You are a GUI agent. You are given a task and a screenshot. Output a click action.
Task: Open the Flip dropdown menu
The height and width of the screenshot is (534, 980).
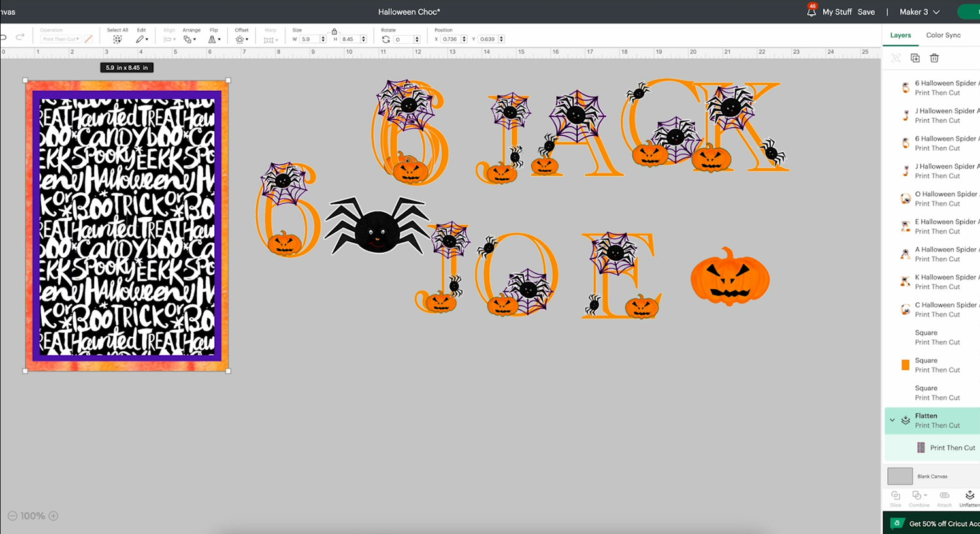point(214,39)
